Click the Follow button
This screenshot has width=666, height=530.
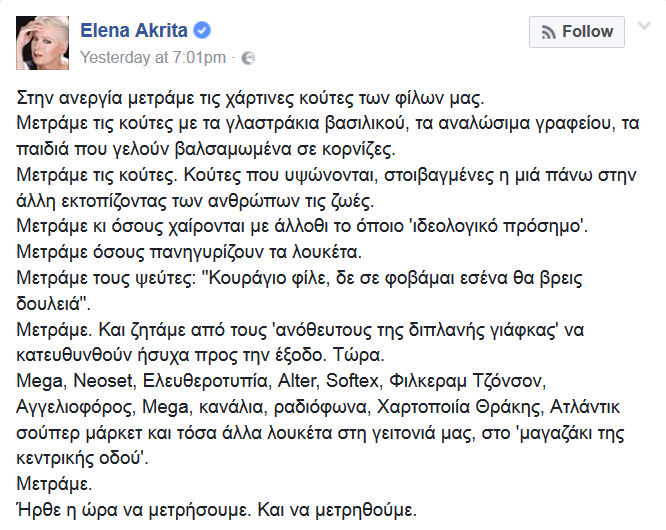click(577, 32)
